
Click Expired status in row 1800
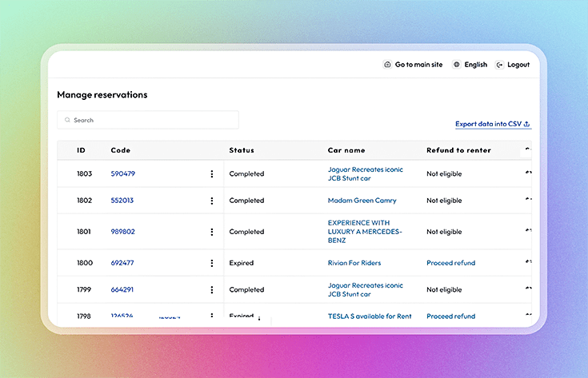click(x=242, y=263)
